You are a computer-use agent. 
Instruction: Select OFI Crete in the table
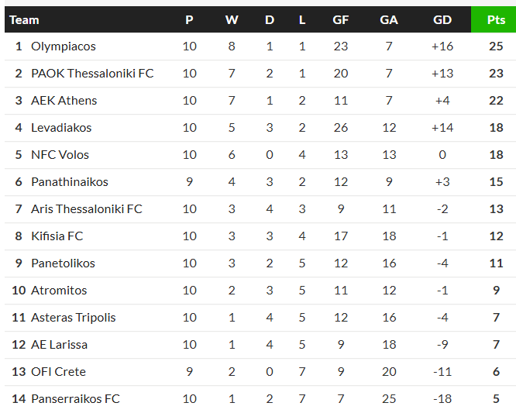click(58, 372)
